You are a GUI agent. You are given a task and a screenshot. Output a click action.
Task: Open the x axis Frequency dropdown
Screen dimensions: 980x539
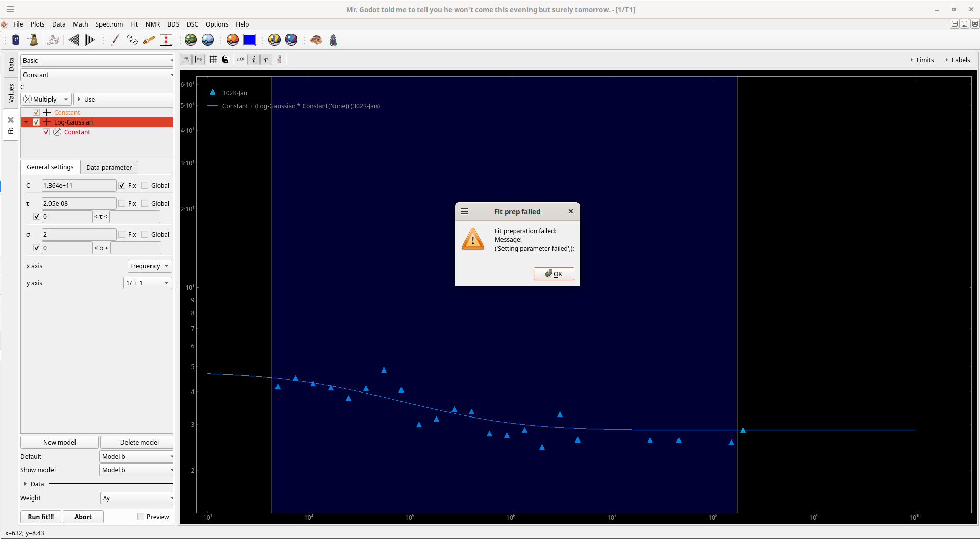(x=149, y=266)
